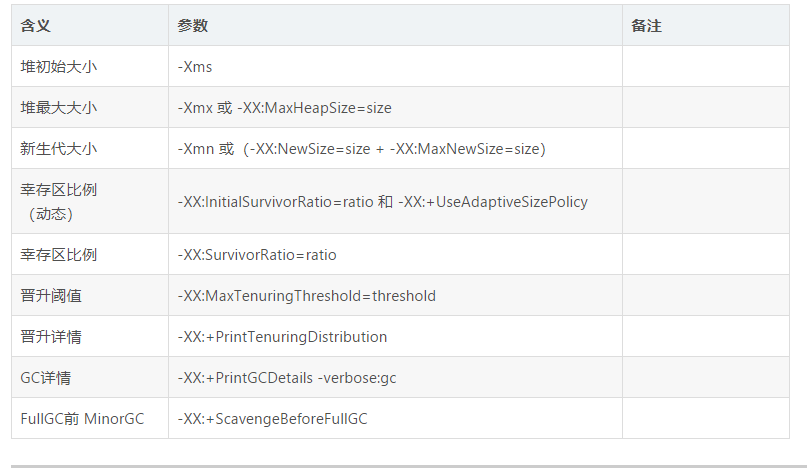
Task: Click the -XX:+ScavengeBeforeFullGC parameter cell
Action: [272, 419]
